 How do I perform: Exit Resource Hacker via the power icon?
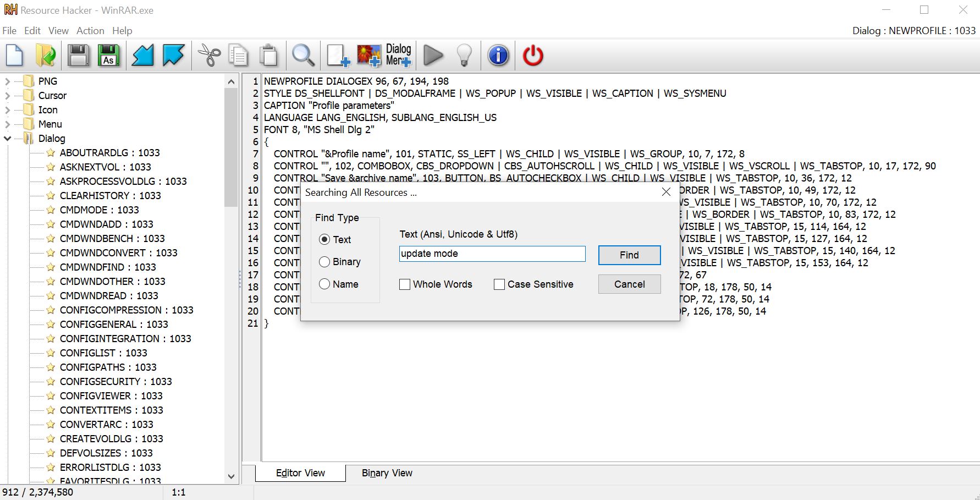tap(532, 55)
